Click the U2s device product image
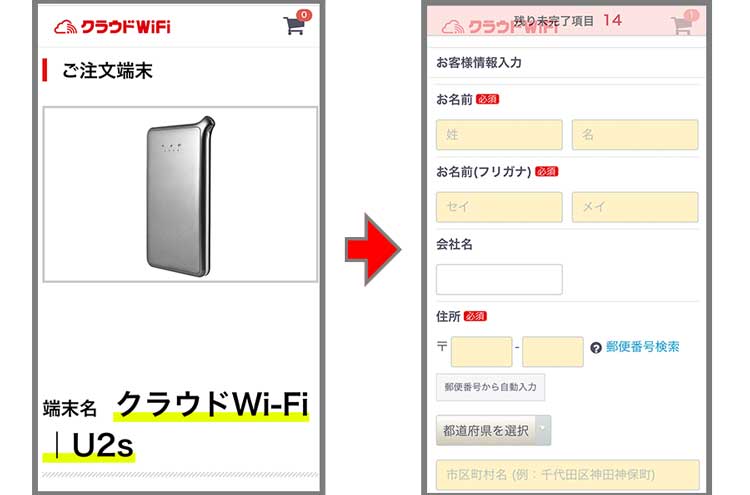The image size is (750, 495). point(180,194)
